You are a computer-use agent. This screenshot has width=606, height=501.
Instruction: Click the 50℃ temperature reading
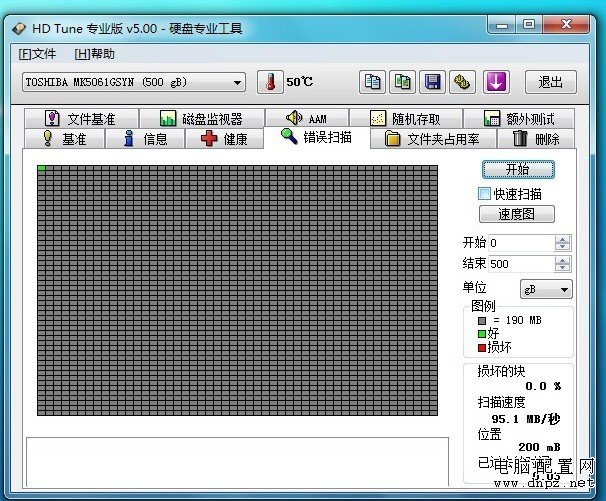(x=300, y=82)
